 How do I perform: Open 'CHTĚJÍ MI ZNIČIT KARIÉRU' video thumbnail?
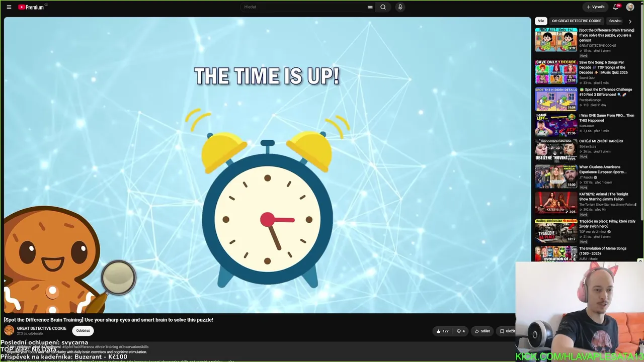[x=556, y=150]
